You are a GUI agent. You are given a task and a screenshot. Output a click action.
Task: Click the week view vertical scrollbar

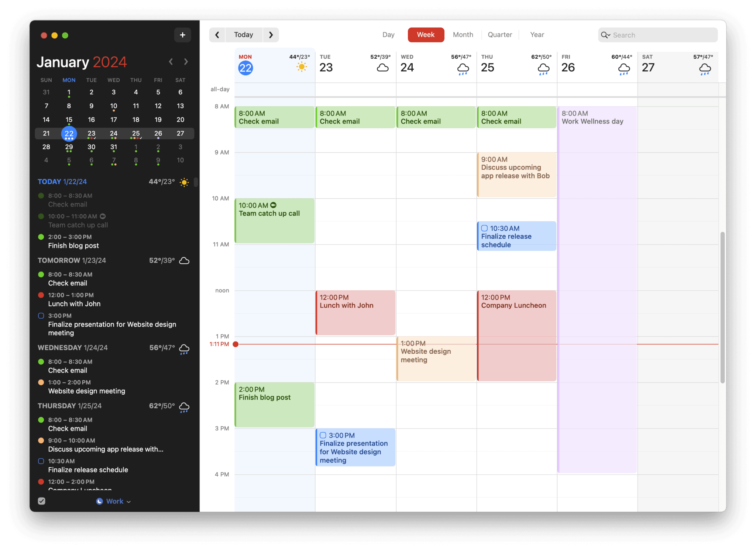(722, 308)
